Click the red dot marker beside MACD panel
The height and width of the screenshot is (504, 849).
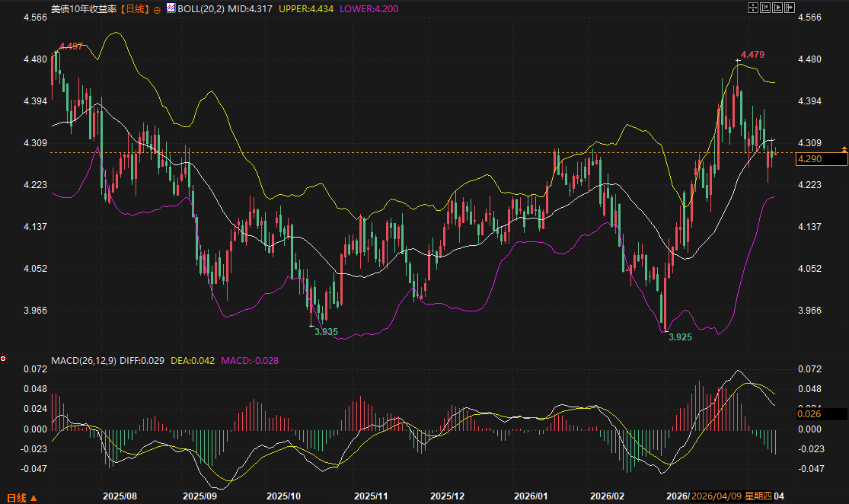[x=4, y=359]
